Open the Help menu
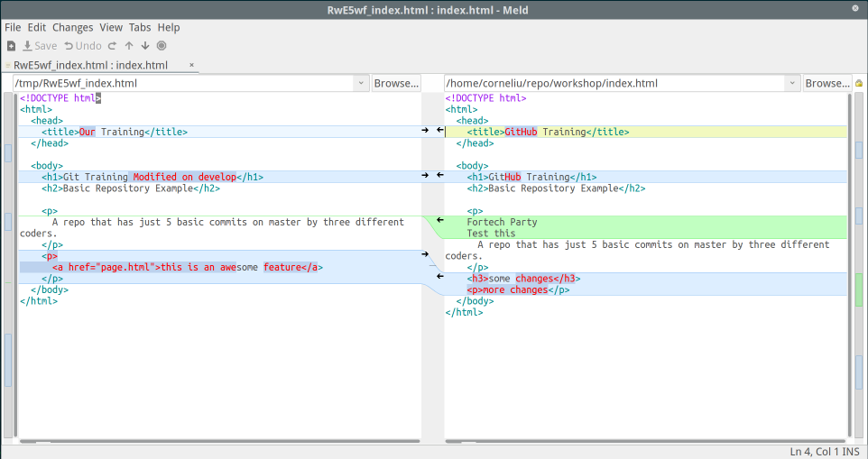Viewport: 868px width, 459px height. pos(169,28)
